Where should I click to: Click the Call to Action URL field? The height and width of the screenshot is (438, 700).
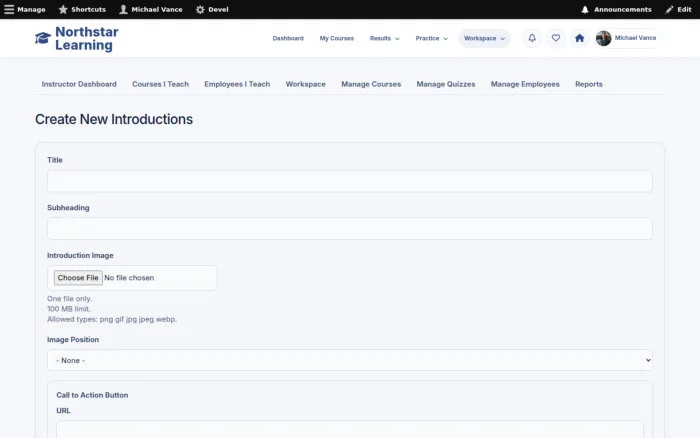[350, 430]
